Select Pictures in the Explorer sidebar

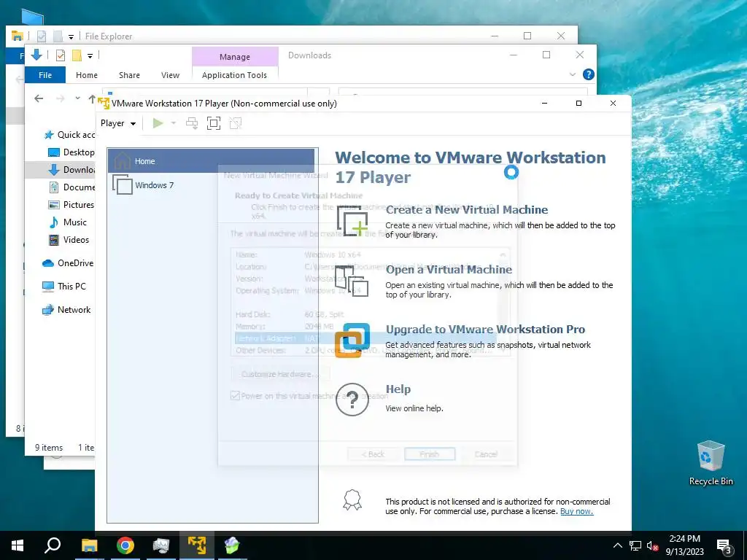tap(71, 205)
